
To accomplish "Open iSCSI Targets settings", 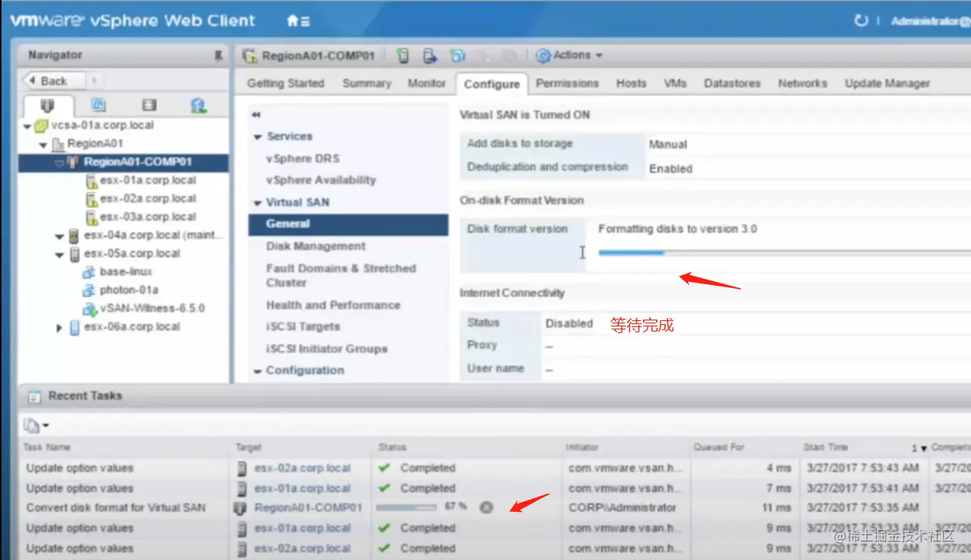I will click(x=302, y=327).
